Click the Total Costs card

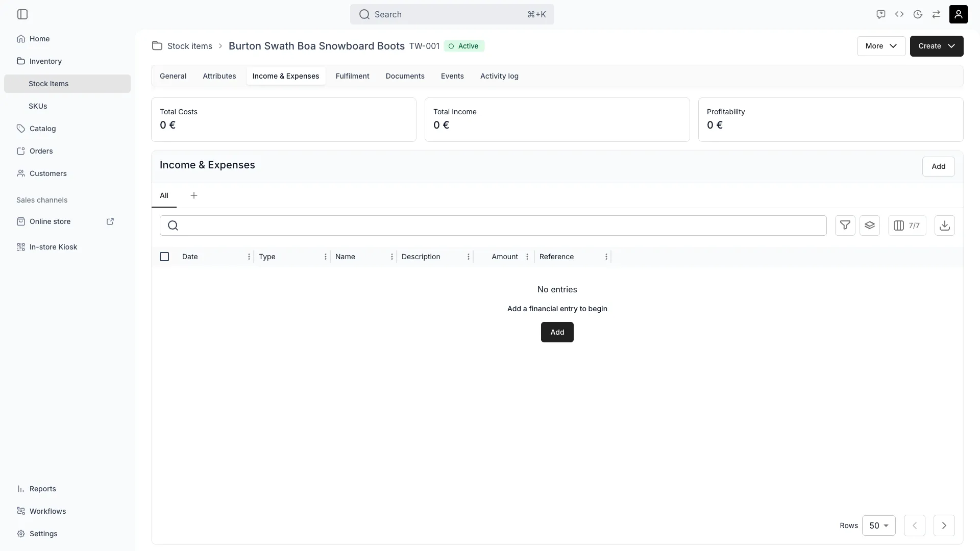click(284, 119)
